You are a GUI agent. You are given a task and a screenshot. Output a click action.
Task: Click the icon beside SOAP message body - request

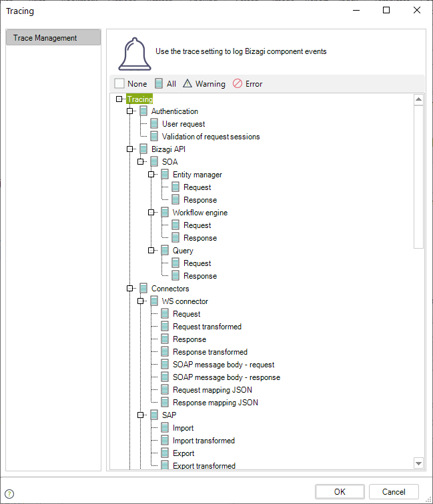point(165,365)
